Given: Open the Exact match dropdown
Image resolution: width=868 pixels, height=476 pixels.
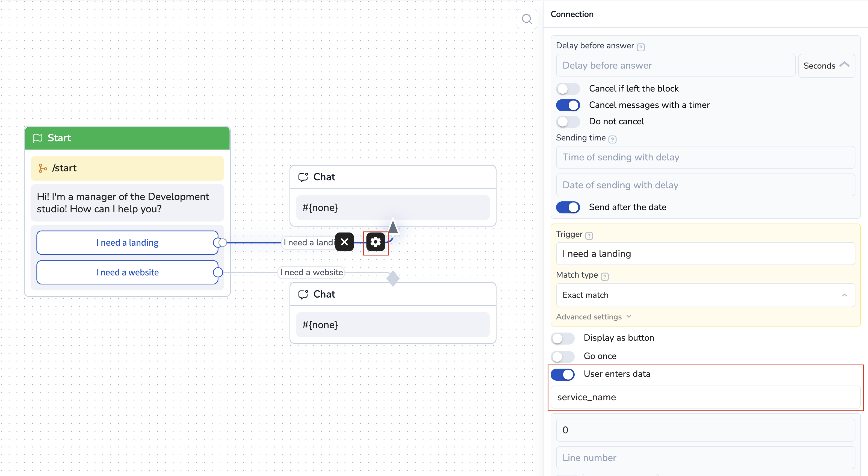Looking at the screenshot, I should [x=705, y=295].
